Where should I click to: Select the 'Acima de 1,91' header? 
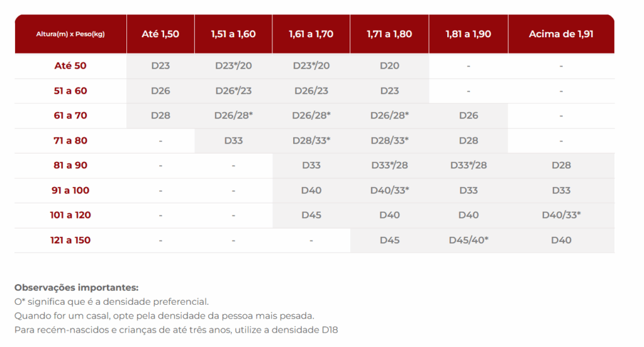(561, 34)
